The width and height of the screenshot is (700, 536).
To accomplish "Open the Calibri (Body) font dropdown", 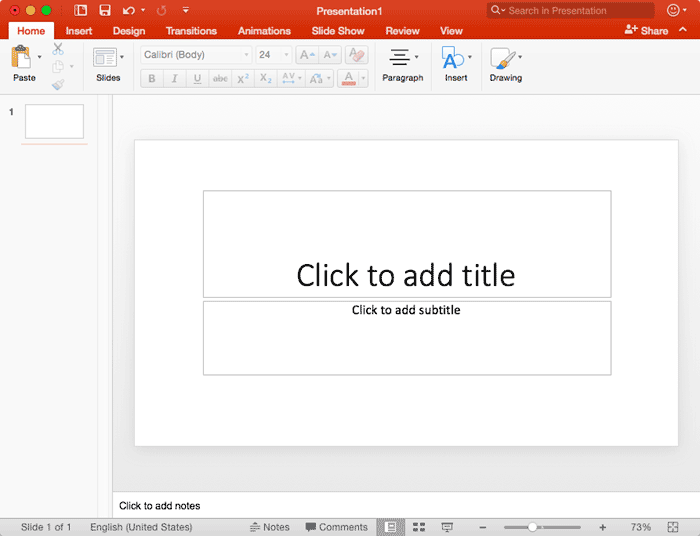I will pos(196,55).
